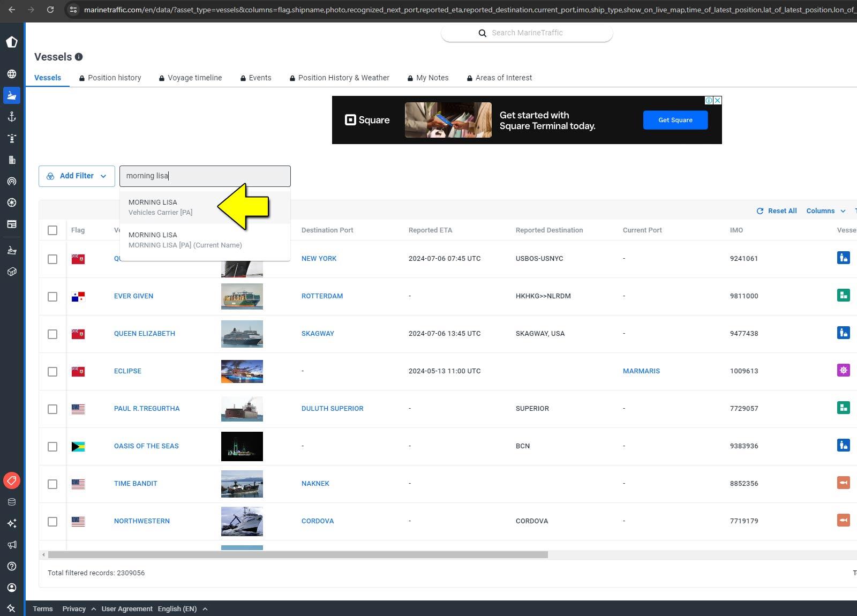This screenshot has width=857, height=616.
Task: Open the EVER GIVEN vessel link
Action: 133,296
